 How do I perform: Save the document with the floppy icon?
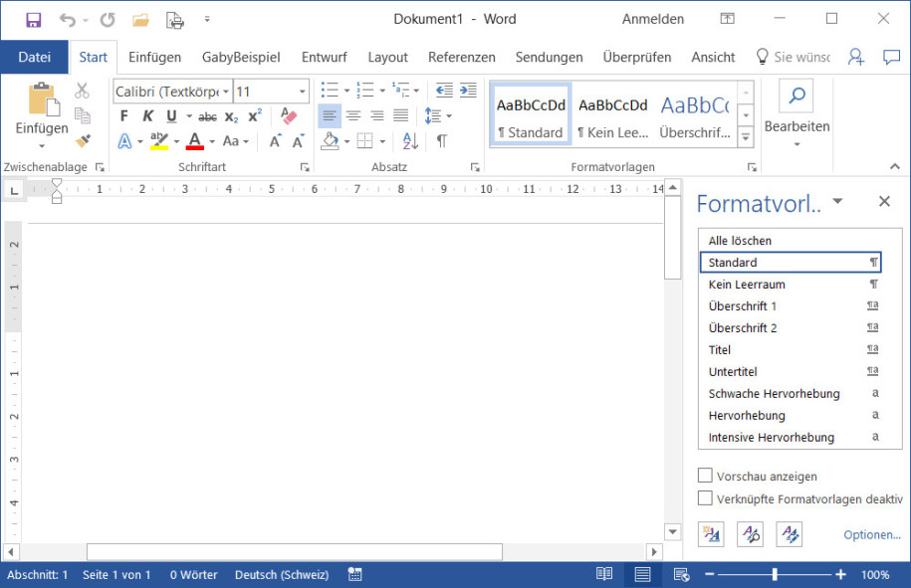coord(34,20)
